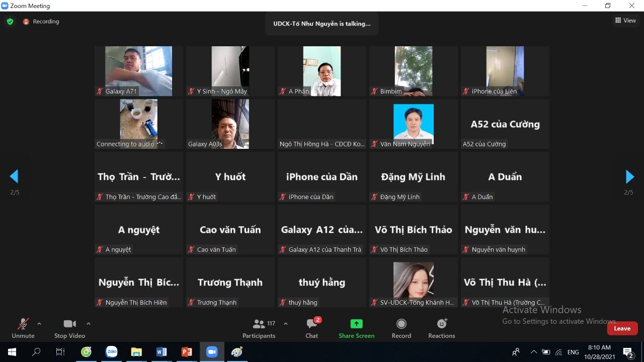Click the Recording indicator

(x=41, y=22)
